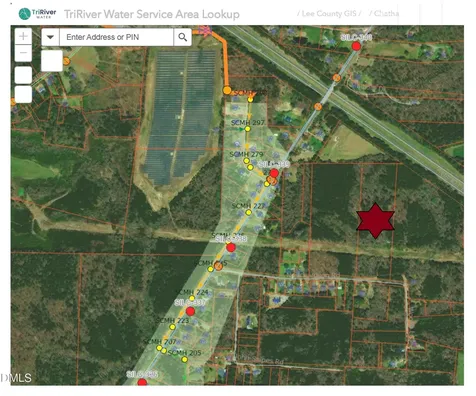Click the large orange node ending the thick orange line
This screenshot has height=396, width=476.
coord(227,90)
